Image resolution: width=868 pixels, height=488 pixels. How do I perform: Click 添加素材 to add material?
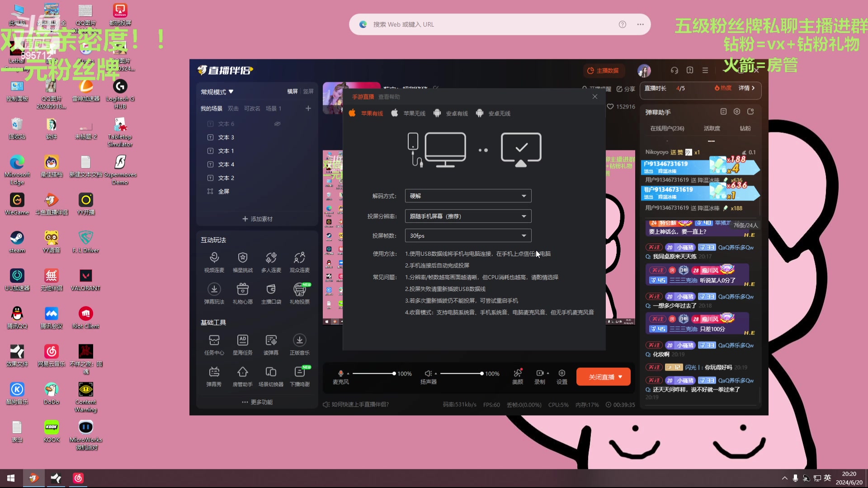pyautogui.click(x=257, y=219)
